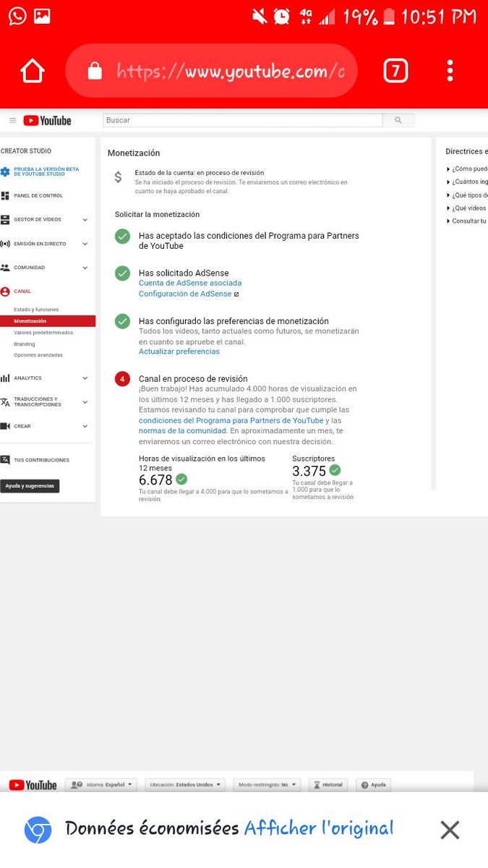The width and height of the screenshot is (488, 868).
Task: Click the Traducciones y transcripciones translate icon
Action: click(x=5, y=402)
